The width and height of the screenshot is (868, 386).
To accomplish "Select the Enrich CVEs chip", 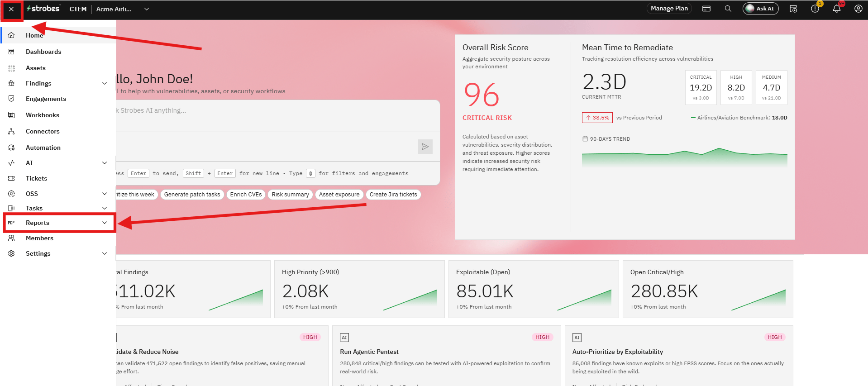I will point(246,195).
